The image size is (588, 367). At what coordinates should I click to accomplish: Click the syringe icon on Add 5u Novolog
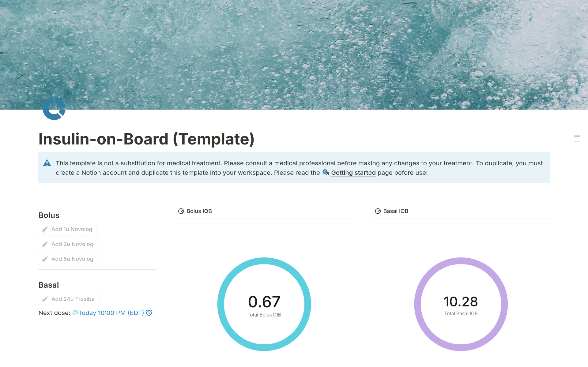click(x=45, y=259)
